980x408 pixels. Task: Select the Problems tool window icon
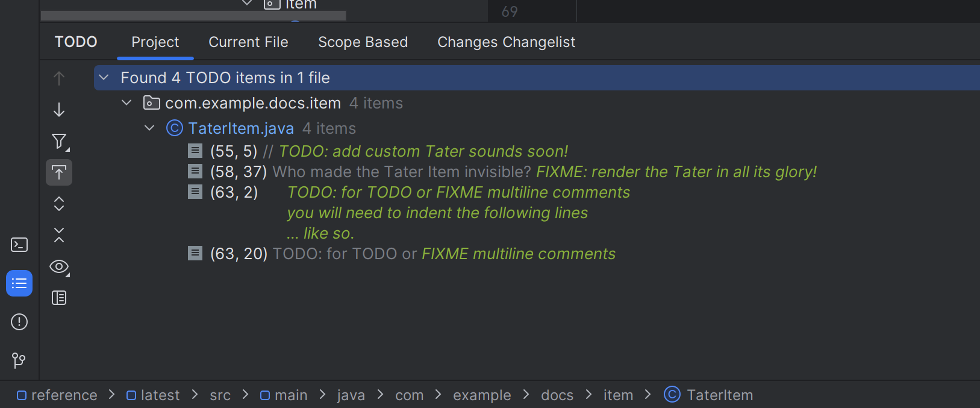(19, 322)
